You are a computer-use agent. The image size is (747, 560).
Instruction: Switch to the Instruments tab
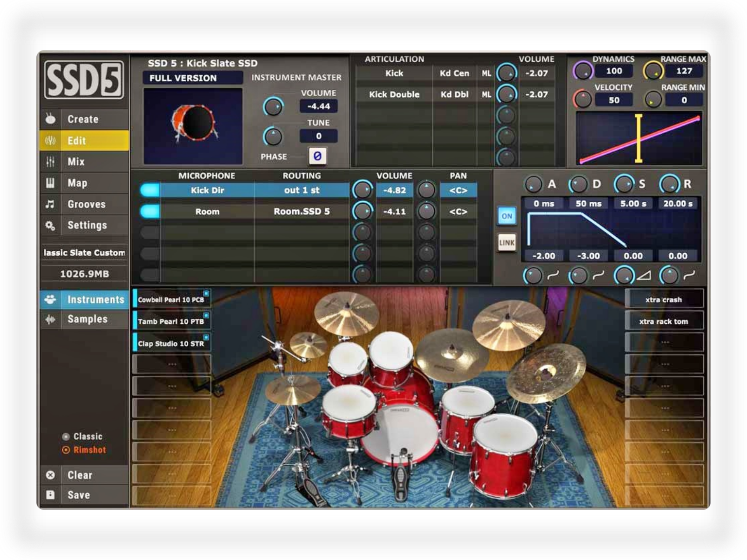pyautogui.click(x=95, y=299)
